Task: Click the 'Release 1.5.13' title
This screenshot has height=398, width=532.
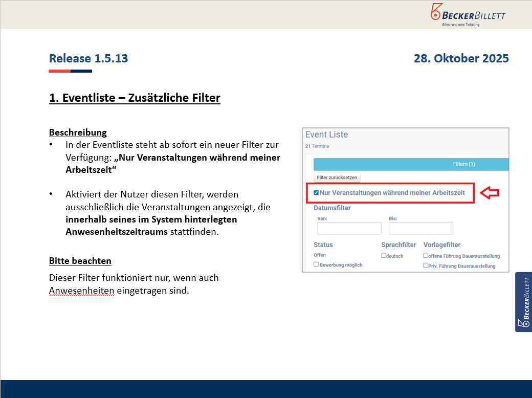Action: click(88, 58)
